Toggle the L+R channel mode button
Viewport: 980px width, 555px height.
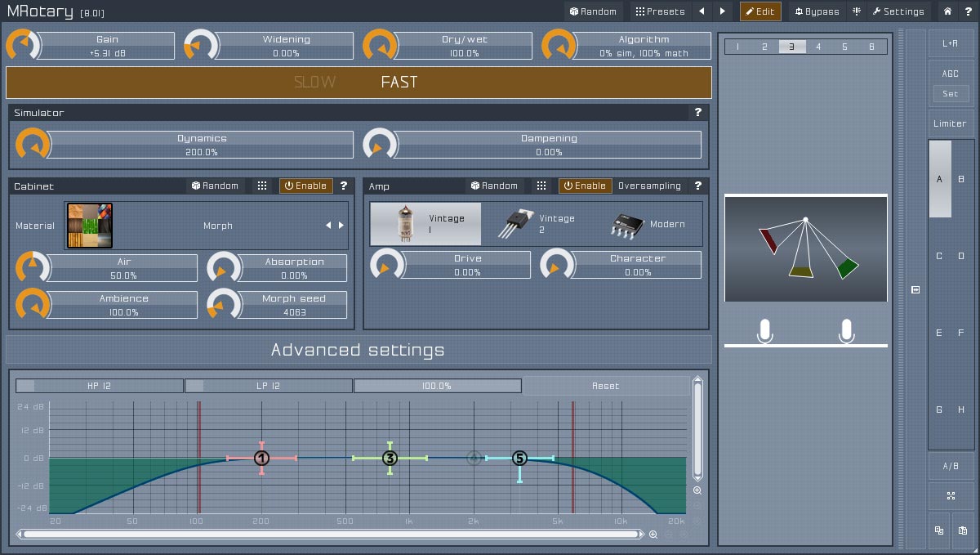click(951, 43)
